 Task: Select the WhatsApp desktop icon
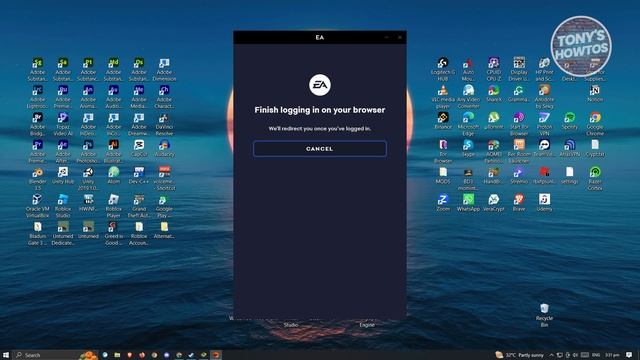(468, 203)
